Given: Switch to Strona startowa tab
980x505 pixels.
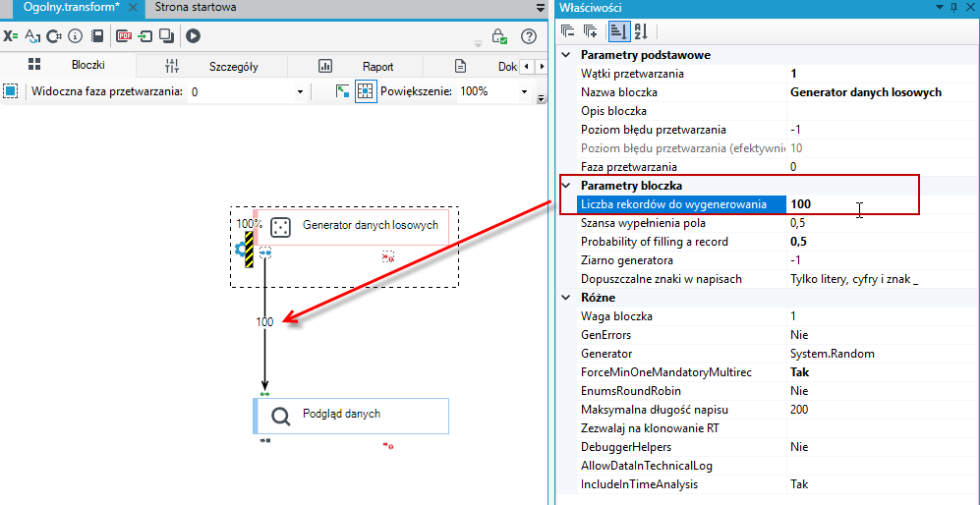Looking at the screenshot, I should (x=196, y=8).
